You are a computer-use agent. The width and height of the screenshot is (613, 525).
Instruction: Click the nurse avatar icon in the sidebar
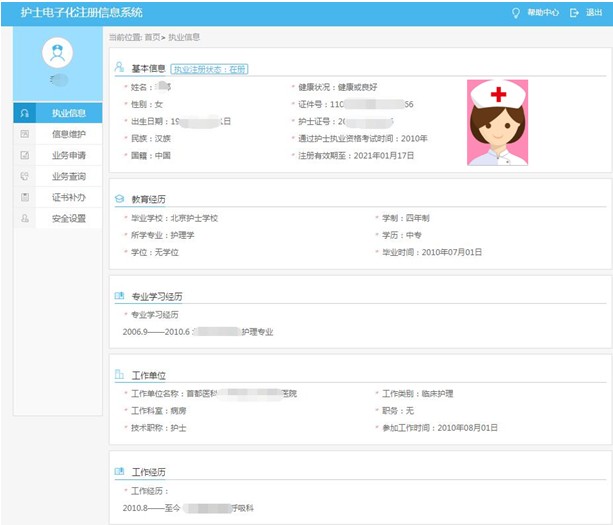pos(59,53)
